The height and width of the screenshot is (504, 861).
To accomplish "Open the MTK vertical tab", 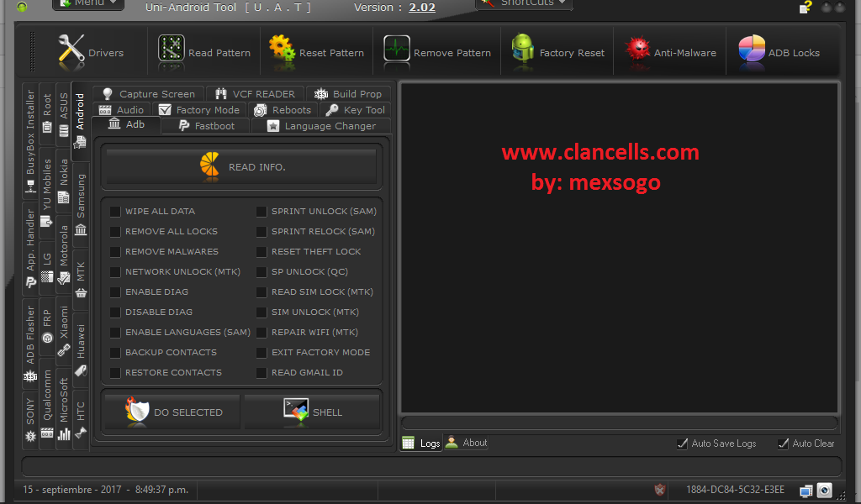I will coord(81,279).
